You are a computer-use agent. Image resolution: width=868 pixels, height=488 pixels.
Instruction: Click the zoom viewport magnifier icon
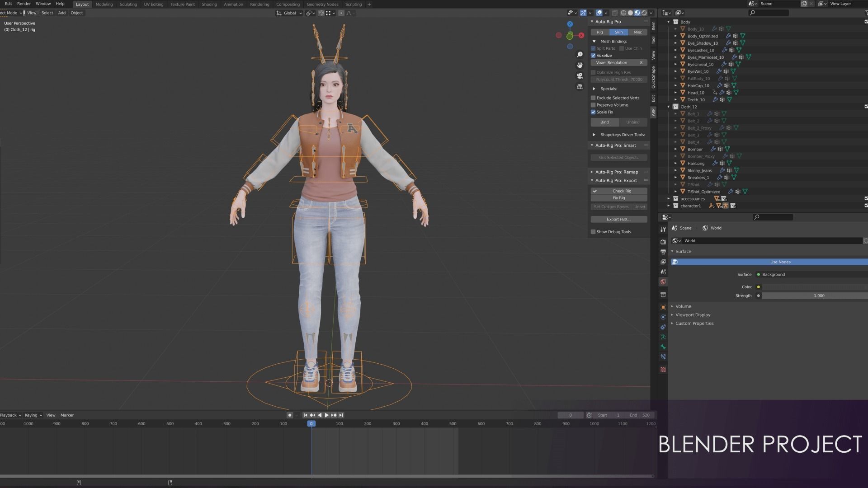pyautogui.click(x=580, y=55)
